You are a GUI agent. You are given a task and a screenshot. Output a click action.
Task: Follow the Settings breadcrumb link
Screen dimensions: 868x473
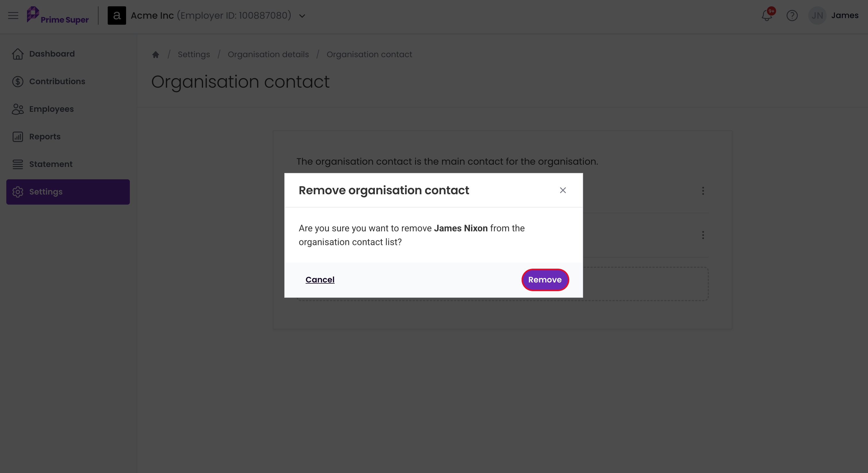click(194, 54)
